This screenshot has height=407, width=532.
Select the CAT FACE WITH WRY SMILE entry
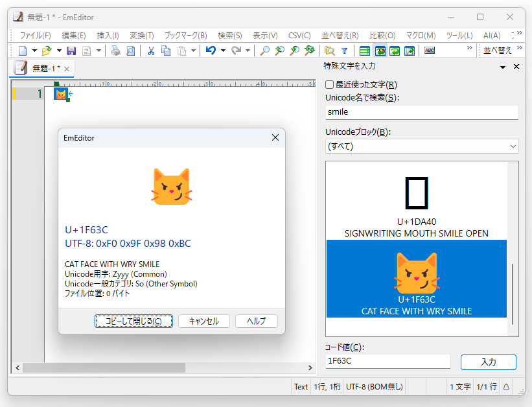click(417, 279)
